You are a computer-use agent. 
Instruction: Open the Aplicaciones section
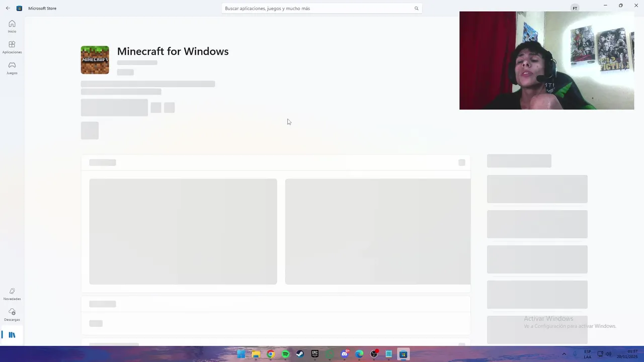click(x=12, y=47)
